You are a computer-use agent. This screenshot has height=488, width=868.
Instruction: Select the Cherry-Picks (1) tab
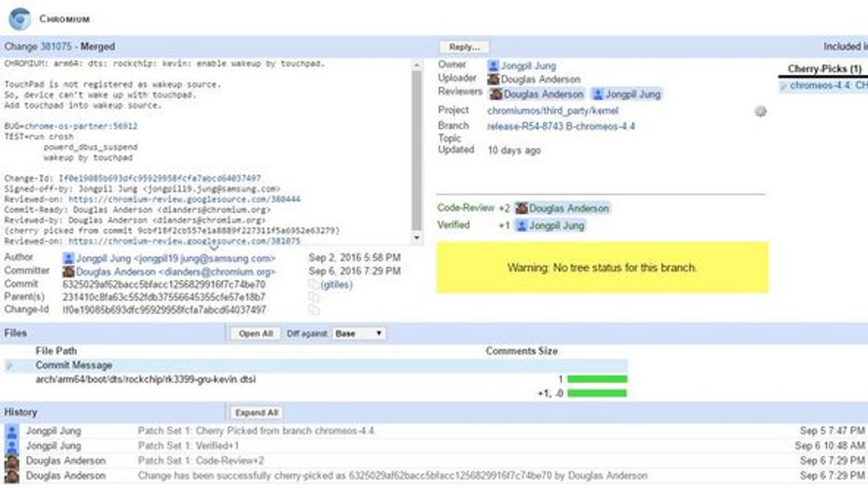pyautogui.click(x=825, y=69)
